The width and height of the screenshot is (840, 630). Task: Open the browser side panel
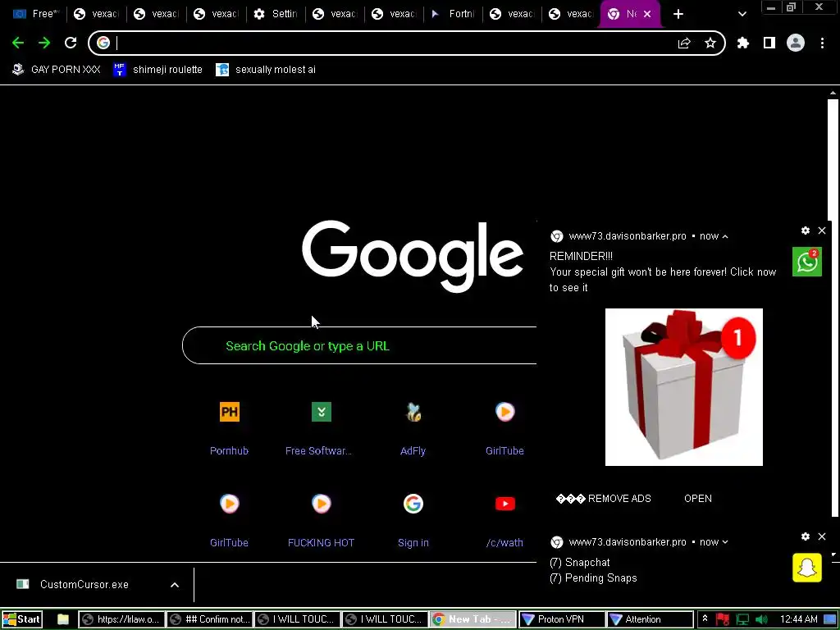click(x=769, y=43)
